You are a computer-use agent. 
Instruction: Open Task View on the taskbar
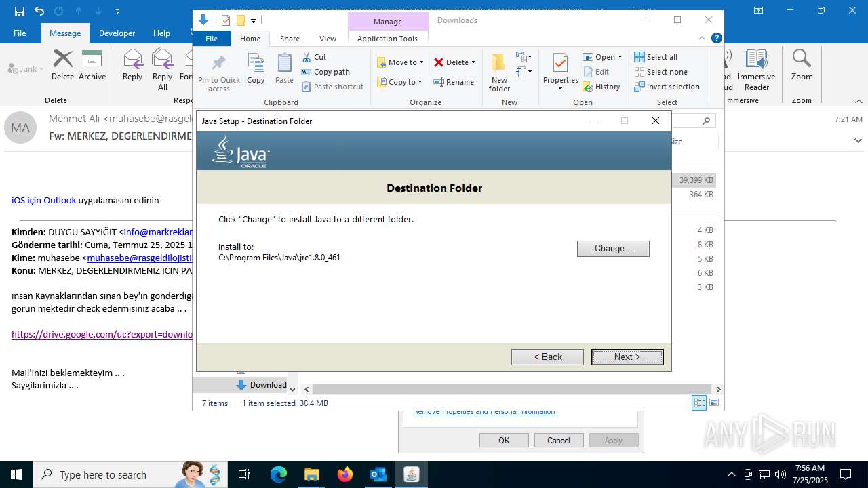click(x=244, y=474)
